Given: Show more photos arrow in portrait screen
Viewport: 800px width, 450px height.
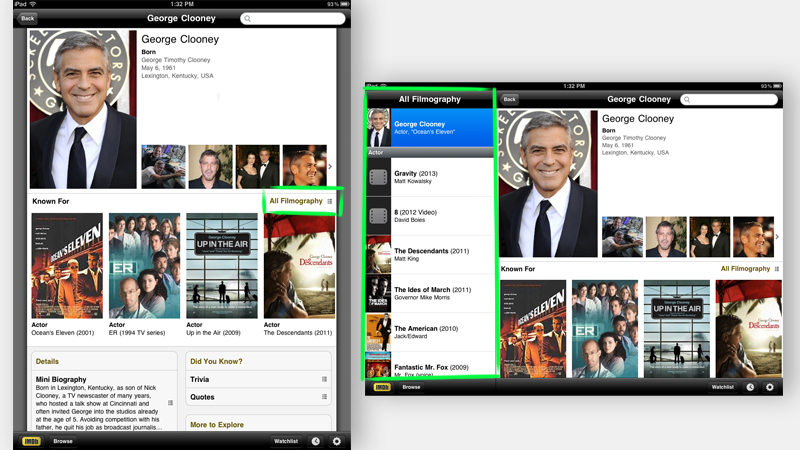Looking at the screenshot, I should tap(330, 166).
